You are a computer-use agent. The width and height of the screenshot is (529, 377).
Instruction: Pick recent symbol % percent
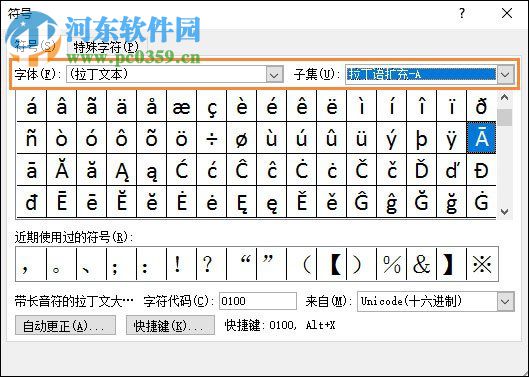pos(391,264)
